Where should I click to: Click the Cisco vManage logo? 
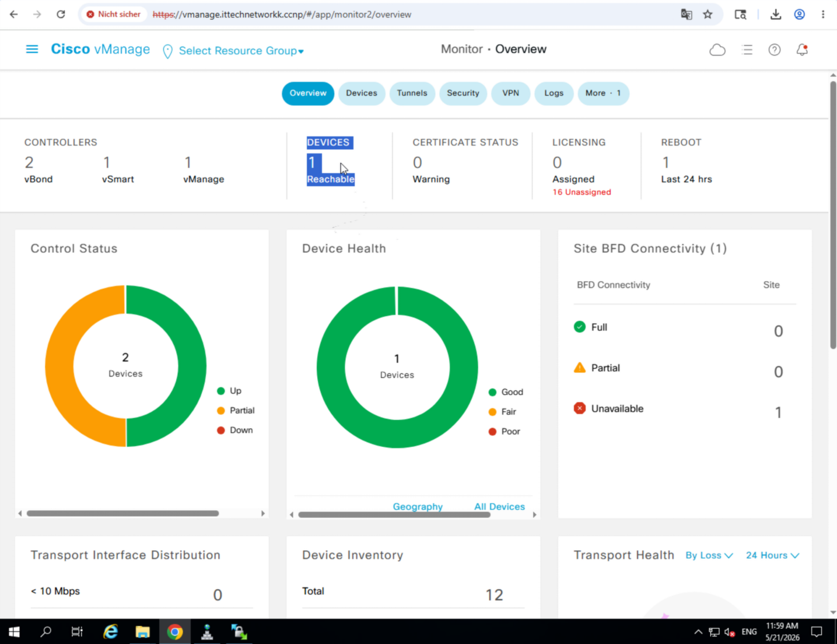tap(100, 50)
